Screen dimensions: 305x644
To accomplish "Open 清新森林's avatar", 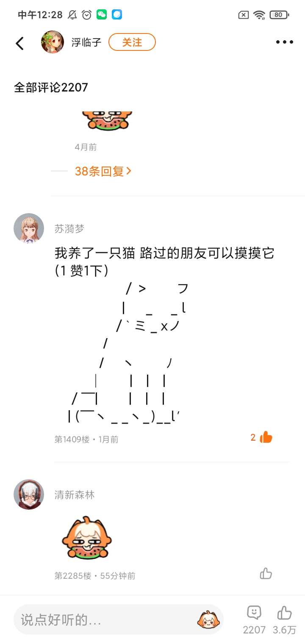I will [x=29, y=494].
